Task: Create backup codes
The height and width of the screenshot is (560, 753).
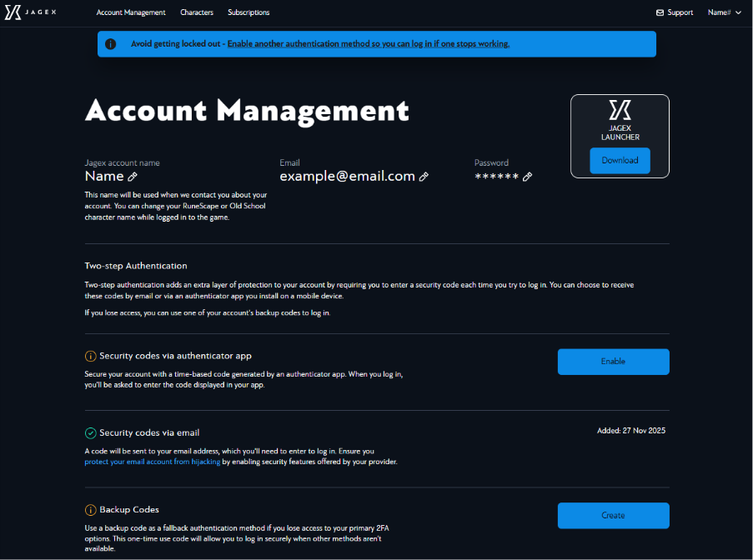Action: [x=613, y=515]
